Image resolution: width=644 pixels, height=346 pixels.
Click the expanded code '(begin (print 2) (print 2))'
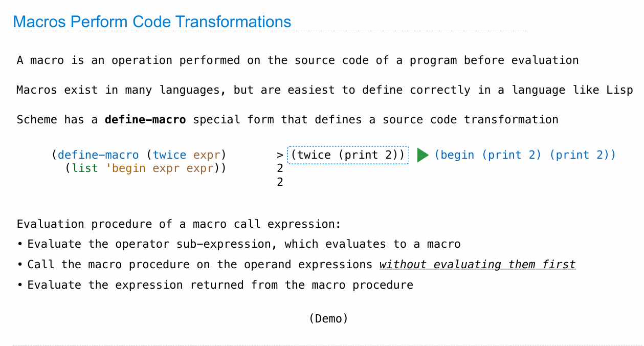(x=525, y=155)
